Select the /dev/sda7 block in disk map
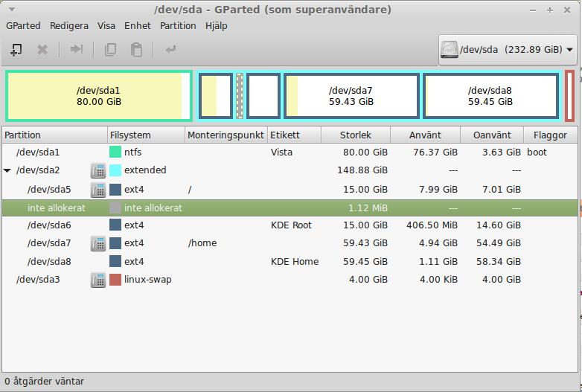Screen dimensions: 582x392 click(x=351, y=96)
